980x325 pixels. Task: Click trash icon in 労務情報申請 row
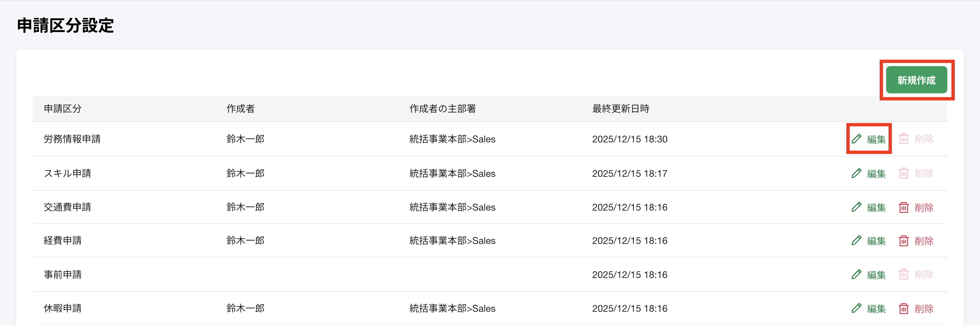(x=903, y=139)
